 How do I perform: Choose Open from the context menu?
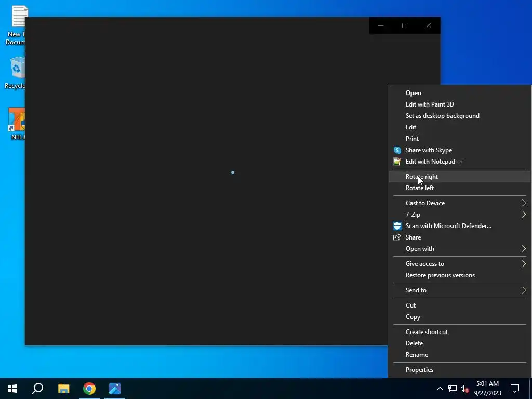[460, 93]
